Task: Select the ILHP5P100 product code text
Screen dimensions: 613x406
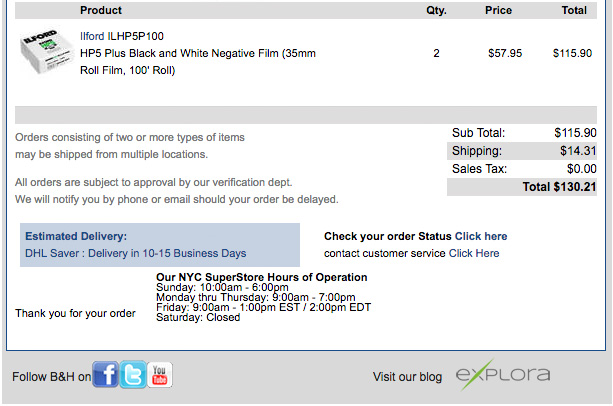Action: [x=136, y=36]
